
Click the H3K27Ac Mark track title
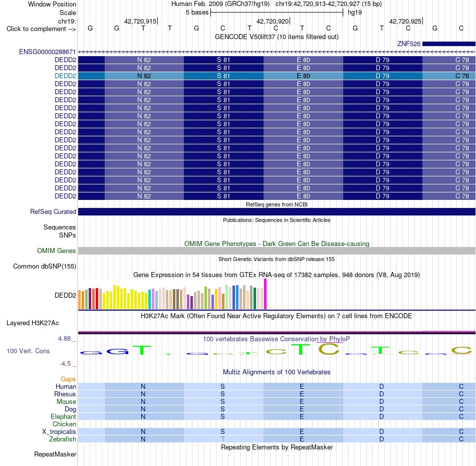[276, 316]
